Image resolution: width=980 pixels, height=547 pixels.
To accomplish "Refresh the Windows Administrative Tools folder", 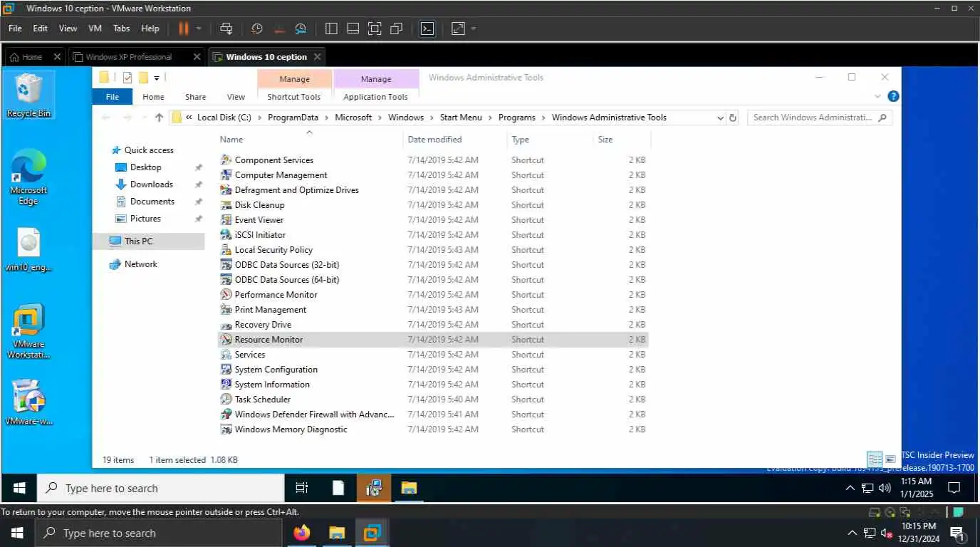I will tap(733, 118).
